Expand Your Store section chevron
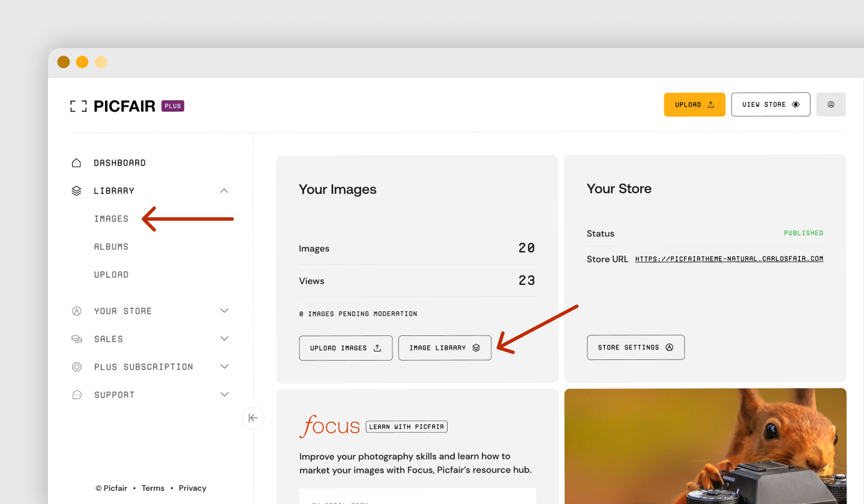 [x=224, y=311]
